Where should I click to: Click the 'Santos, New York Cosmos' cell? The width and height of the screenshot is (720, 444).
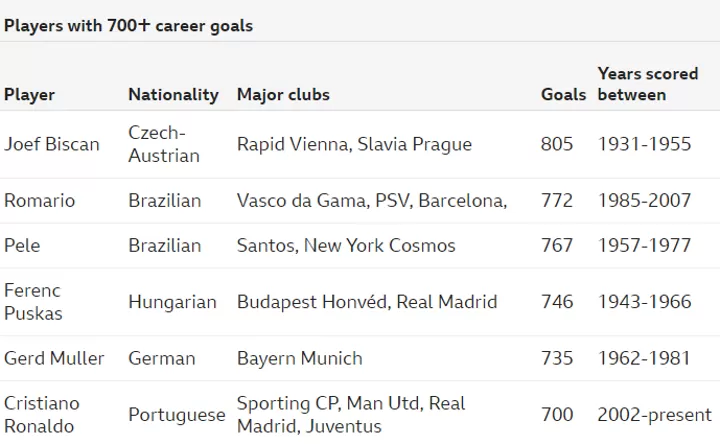346,245
